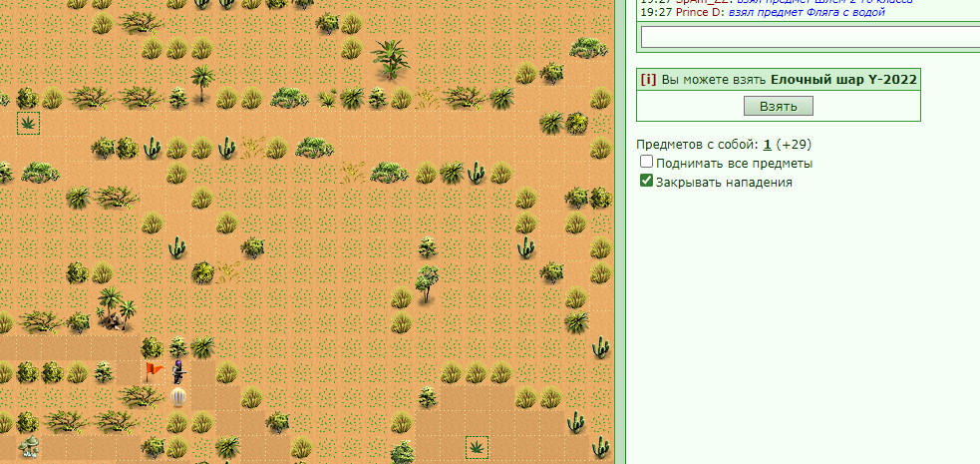Click the dashed leaf marker near the left map edge

[28, 123]
